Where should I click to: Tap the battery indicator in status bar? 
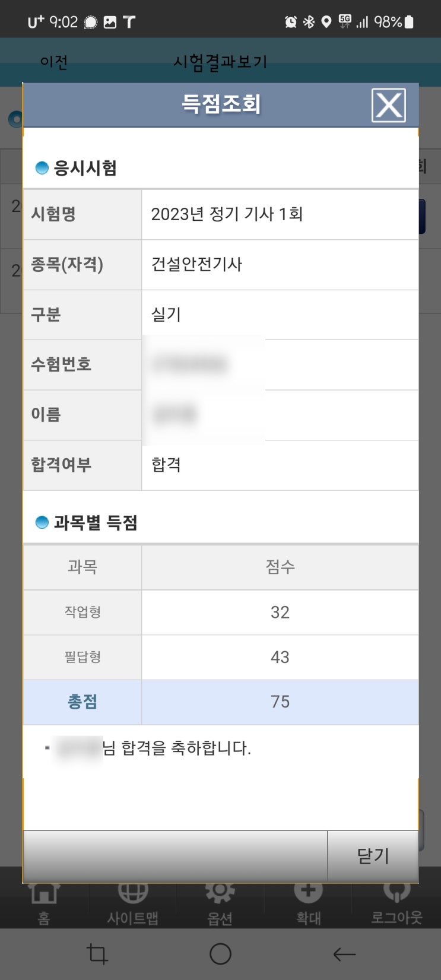point(408,22)
